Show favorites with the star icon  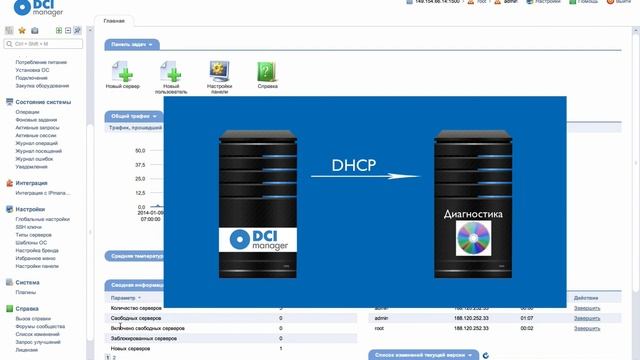click(22, 30)
